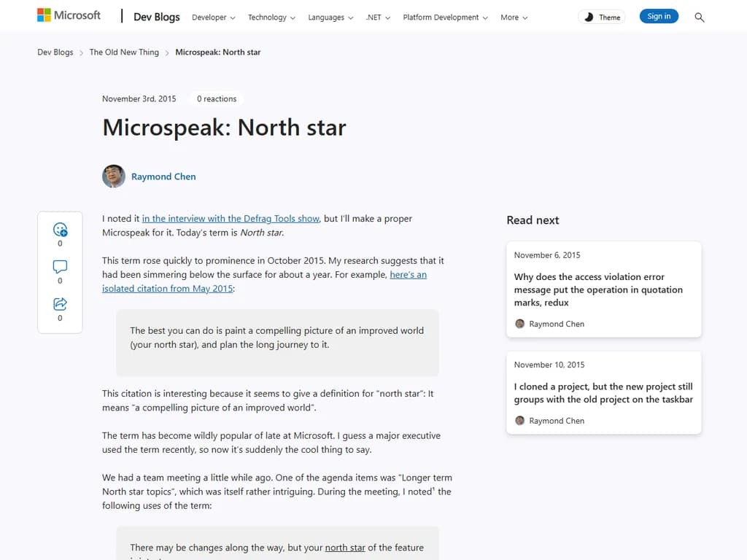Expand the Developer dropdown menu
The image size is (747, 560).
[x=213, y=17]
